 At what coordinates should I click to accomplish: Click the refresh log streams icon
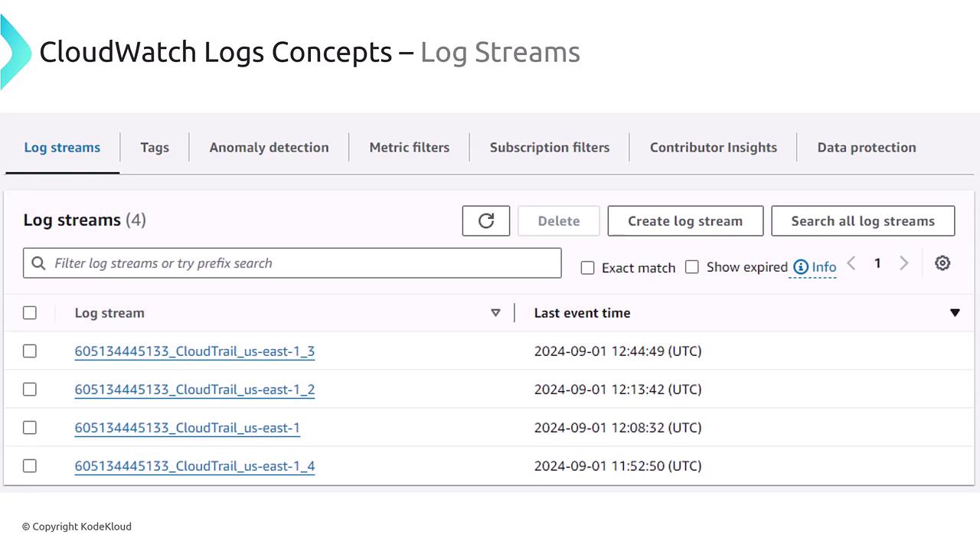pyautogui.click(x=485, y=221)
